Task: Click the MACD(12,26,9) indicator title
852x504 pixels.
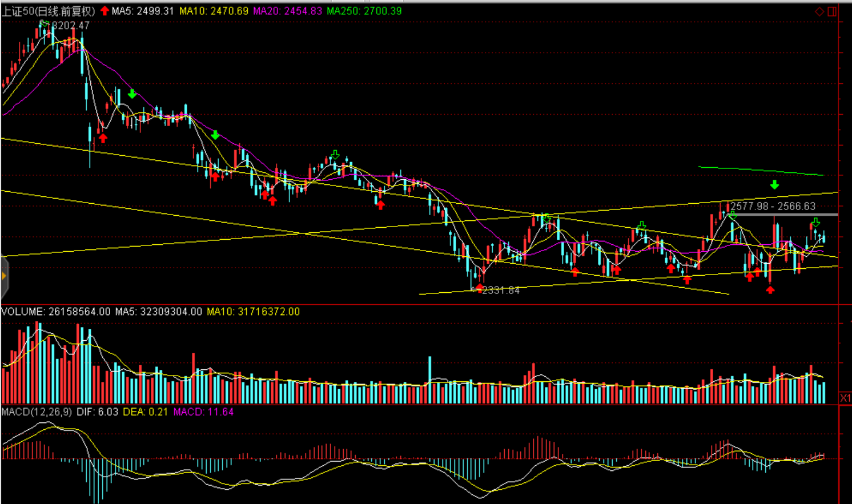Action: pos(37,412)
